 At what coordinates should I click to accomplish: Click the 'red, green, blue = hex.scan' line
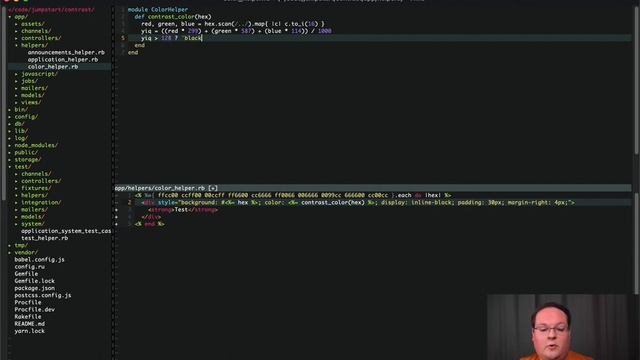(x=233, y=24)
